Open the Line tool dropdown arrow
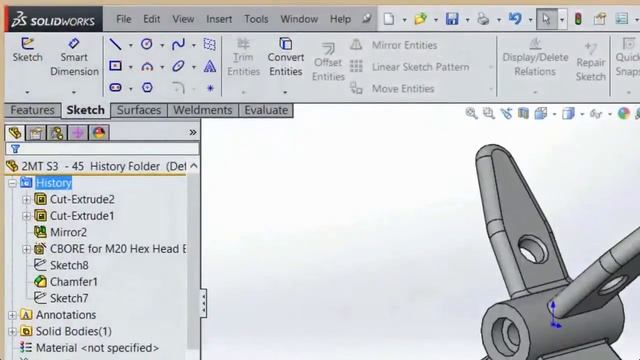The image size is (640, 360). [131, 45]
